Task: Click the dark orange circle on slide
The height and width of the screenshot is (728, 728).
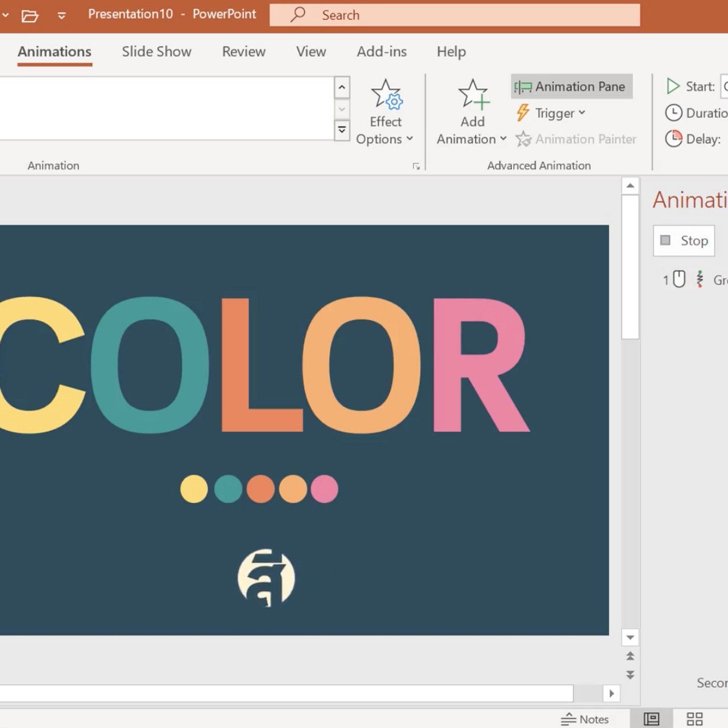Action: tap(260, 489)
